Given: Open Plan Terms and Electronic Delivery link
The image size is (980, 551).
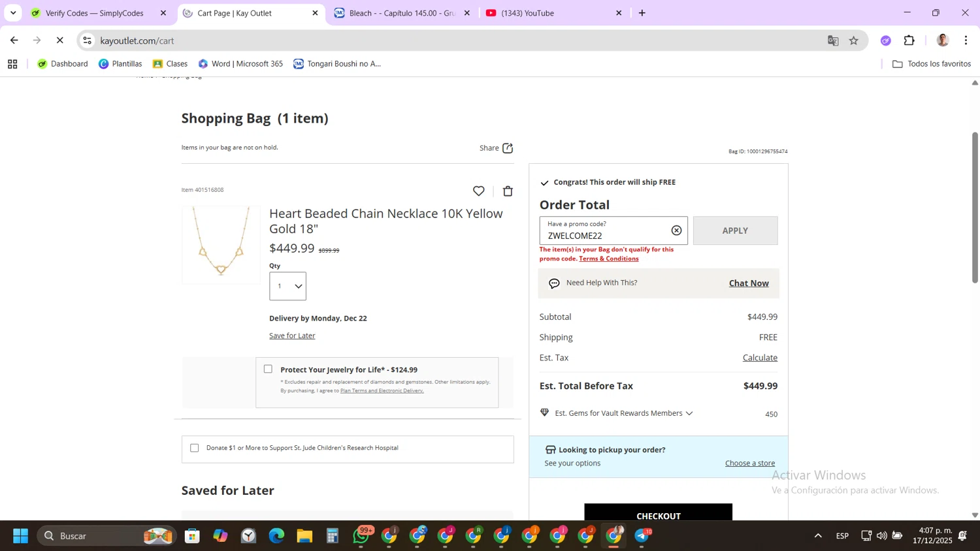Looking at the screenshot, I should 382,391.
